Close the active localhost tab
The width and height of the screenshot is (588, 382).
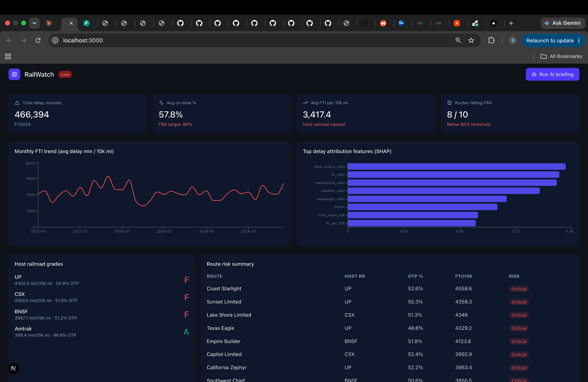pos(71,23)
